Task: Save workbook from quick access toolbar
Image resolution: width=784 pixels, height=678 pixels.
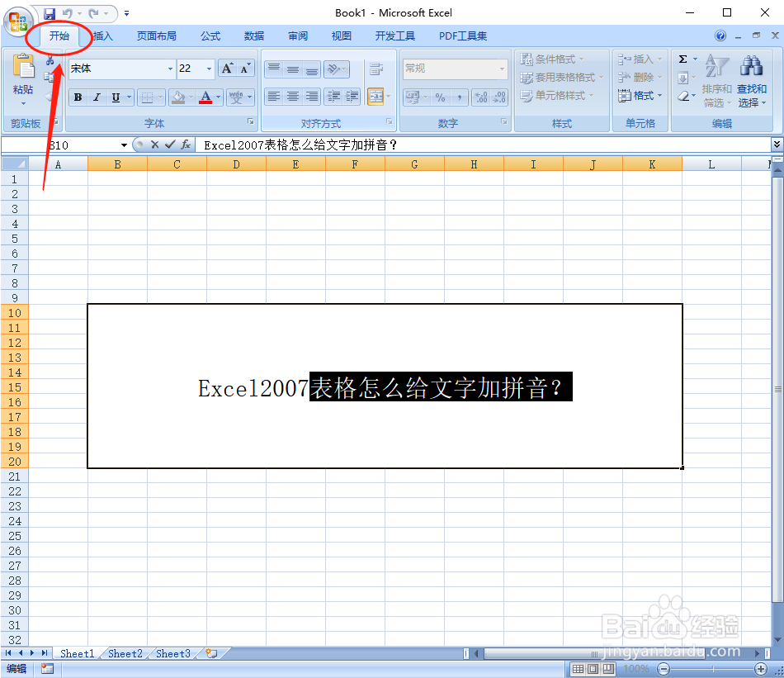Action: point(49,13)
